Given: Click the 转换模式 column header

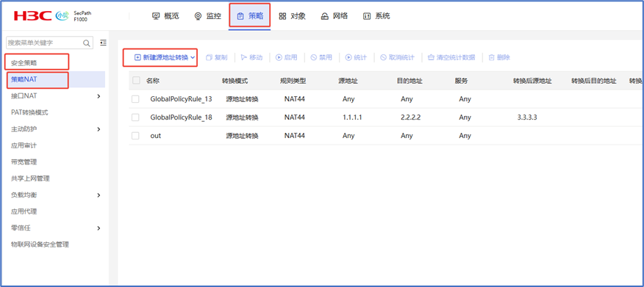Looking at the screenshot, I should 235,81.
